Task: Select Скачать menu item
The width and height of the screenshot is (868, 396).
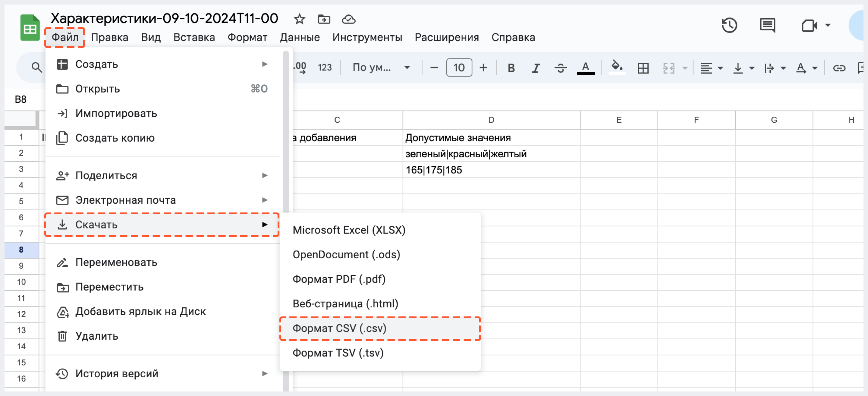Action: (x=162, y=225)
